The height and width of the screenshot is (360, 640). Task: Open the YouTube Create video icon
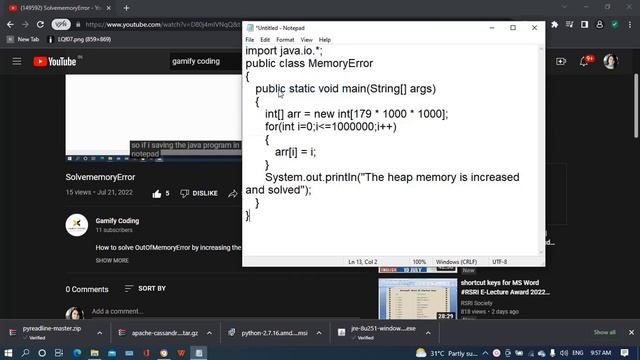coord(561,62)
